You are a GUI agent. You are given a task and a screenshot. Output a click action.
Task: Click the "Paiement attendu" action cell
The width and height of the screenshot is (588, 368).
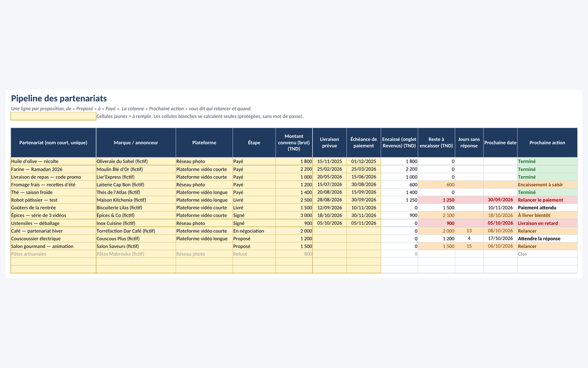pos(547,208)
